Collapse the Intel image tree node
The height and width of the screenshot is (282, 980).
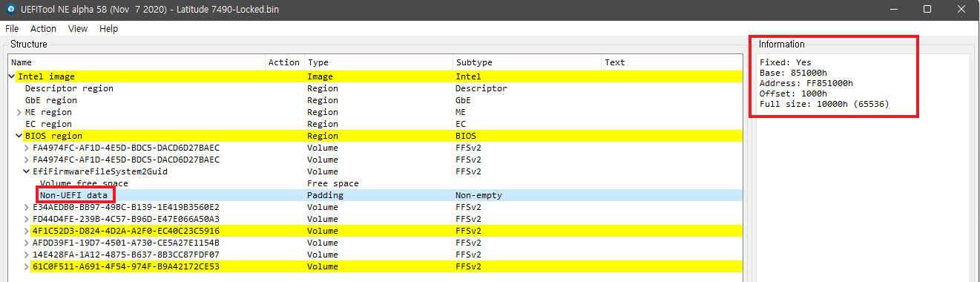pyautogui.click(x=12, y=76)
